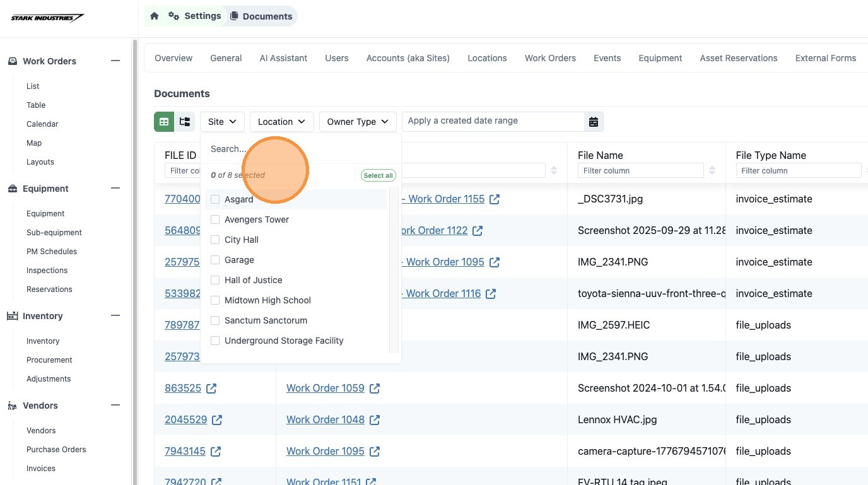Open external link for Work Order 1155
Screen dimensions: 868x485
(x=495, y=199)
